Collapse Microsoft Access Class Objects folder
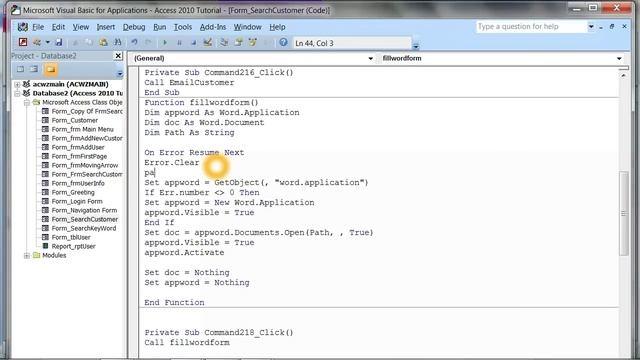The image size is (640, 360). coord(27,102)
